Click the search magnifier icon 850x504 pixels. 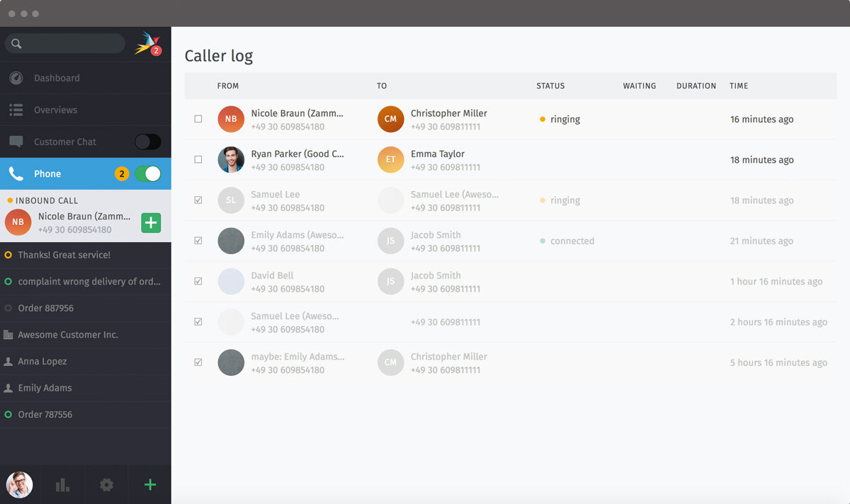tap(16, 44)
